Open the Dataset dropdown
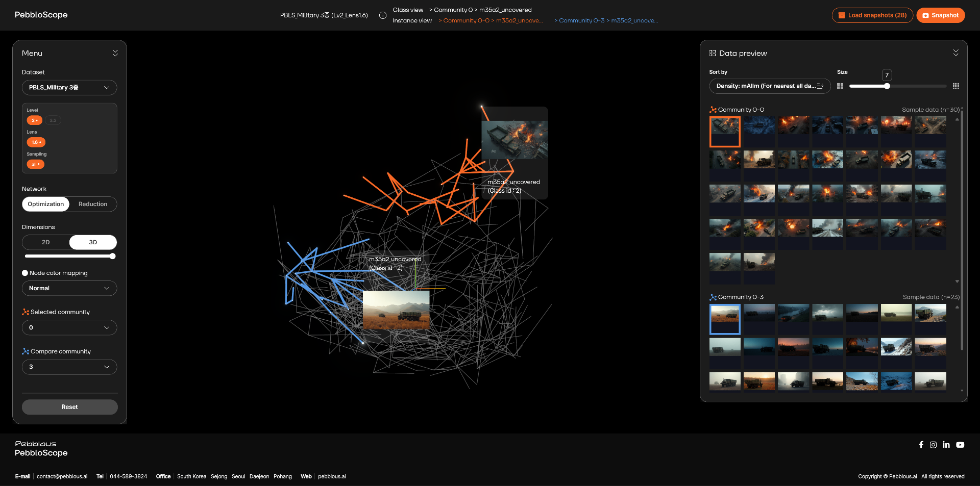980x486 pixels. point(69,87)
